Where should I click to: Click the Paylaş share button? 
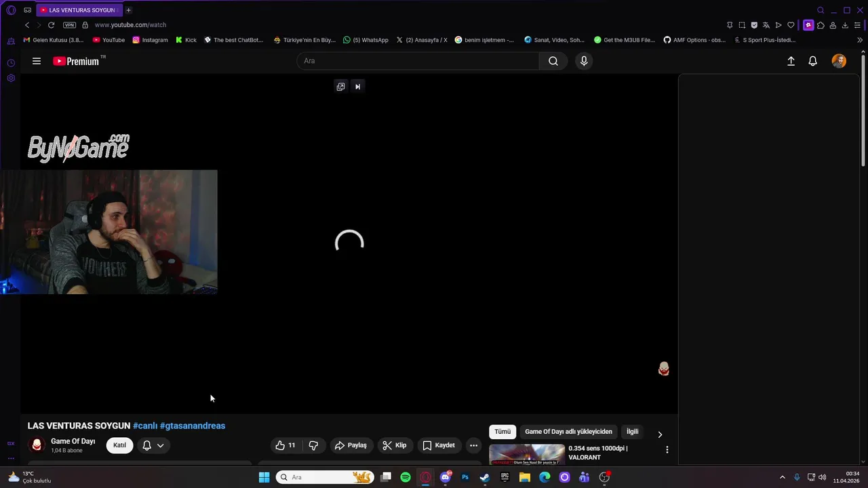click(351, 445)
